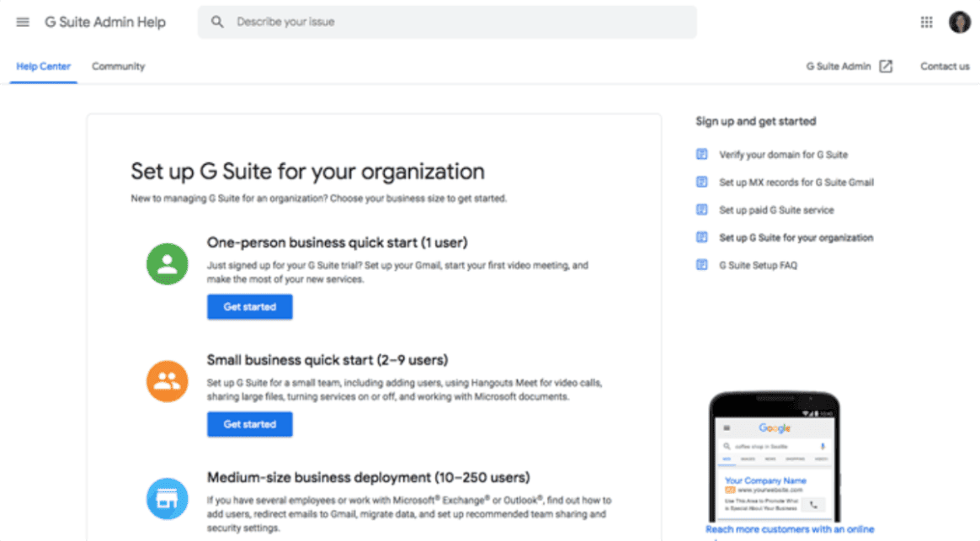Click the G Suite Admin external-link icon
Viewport: 980px width, 541px height.
tap(886, 66)
